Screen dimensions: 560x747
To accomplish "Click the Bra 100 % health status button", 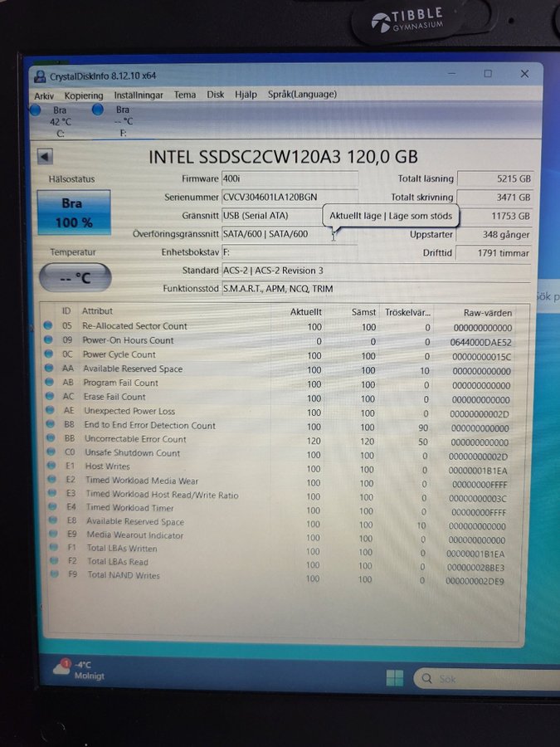I will pyautogui.click(x=74, y=213).
